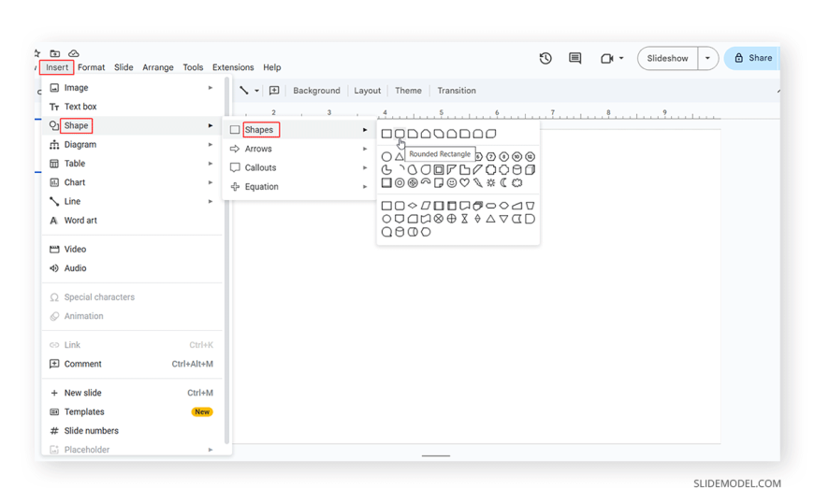Viewport: 814px width, 504px height.
Task: Select the Line tool in toolbar
Action: click(243, 91)
